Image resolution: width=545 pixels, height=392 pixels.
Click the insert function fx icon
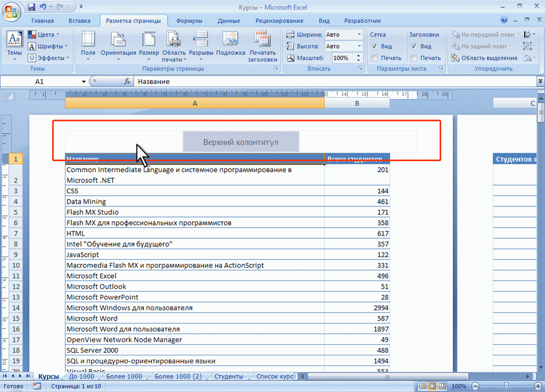pyautogui.click(x=128, y=81)
